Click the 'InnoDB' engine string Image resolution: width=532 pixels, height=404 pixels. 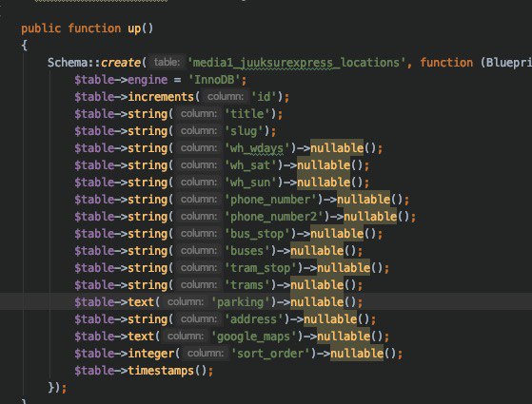(214, 80)
